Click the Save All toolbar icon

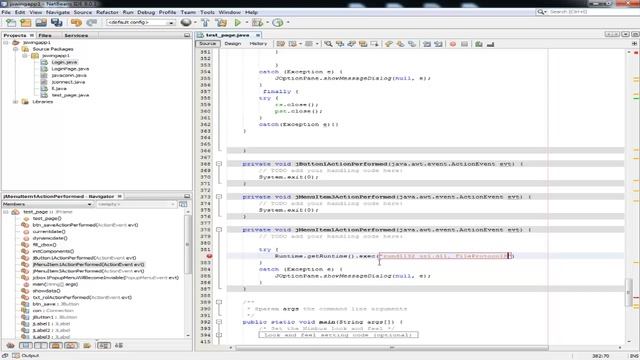(56, 23)
